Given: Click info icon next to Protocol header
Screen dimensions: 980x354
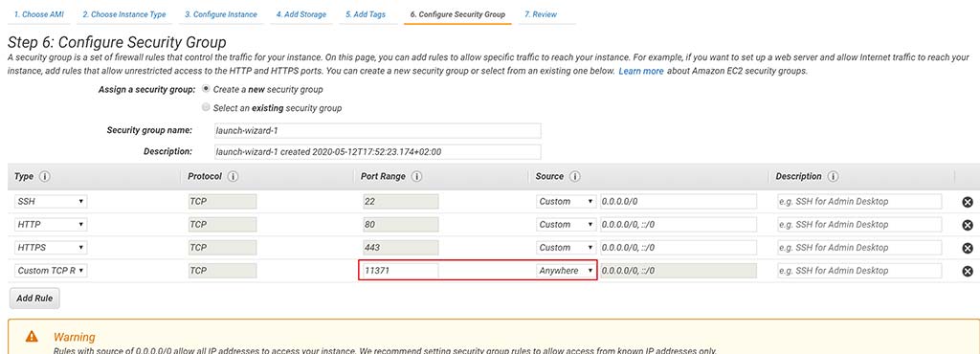Looking at the screenshot, I should [234, 177].
